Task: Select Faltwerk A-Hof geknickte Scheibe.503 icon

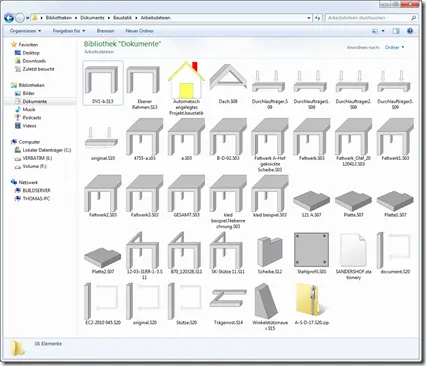Action: [x=270, y=137]
